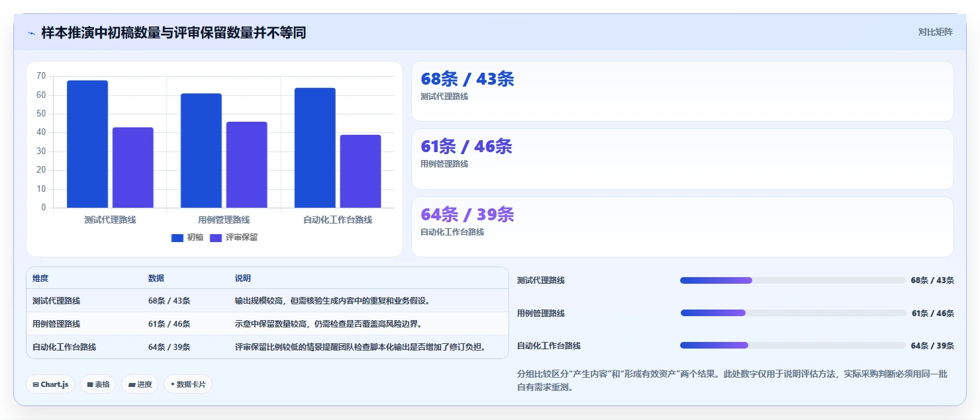Click the 评审保留 bar for 测试代理路线
980x420 pixels.
(133, 168)
